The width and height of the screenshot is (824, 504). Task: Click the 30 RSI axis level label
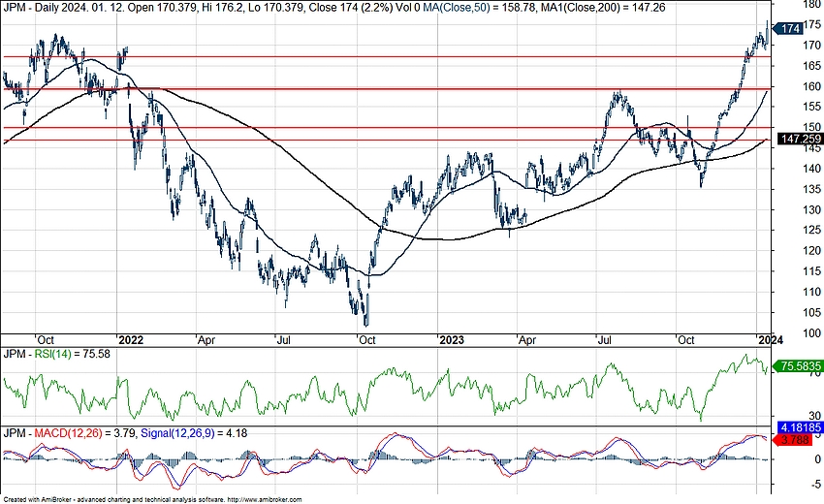click(x=815, y=416)
